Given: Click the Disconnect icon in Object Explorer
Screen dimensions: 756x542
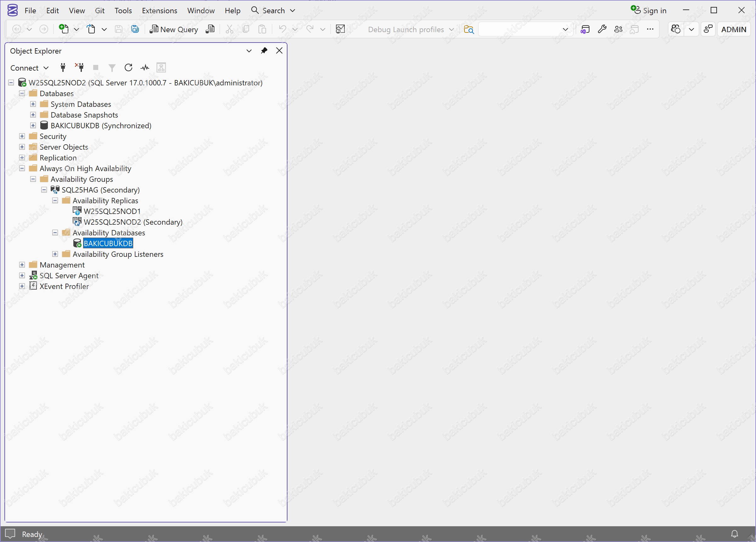Looking at the screenshot, I should coord(79,68).
